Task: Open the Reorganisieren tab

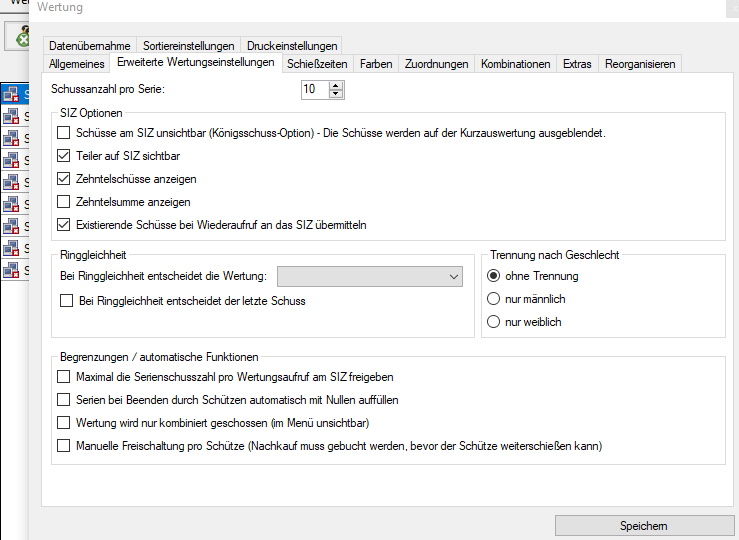Action: click(640, 64)
